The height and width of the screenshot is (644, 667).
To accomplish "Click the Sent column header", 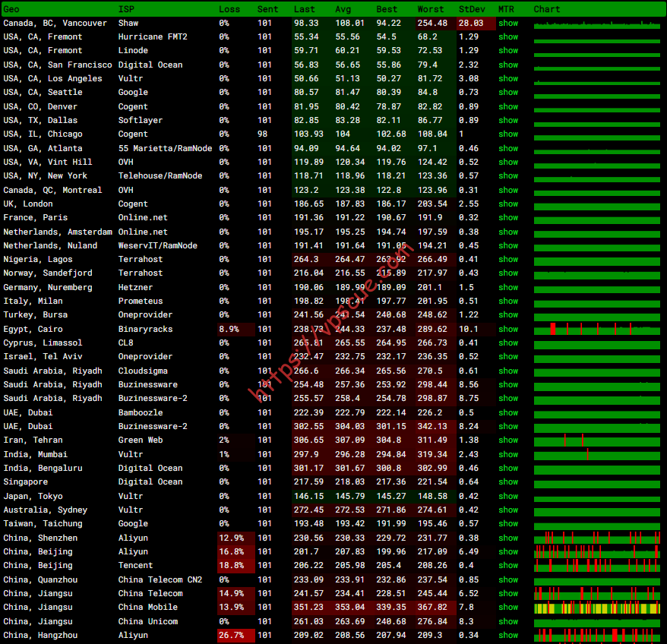I will tap(267, 9).
